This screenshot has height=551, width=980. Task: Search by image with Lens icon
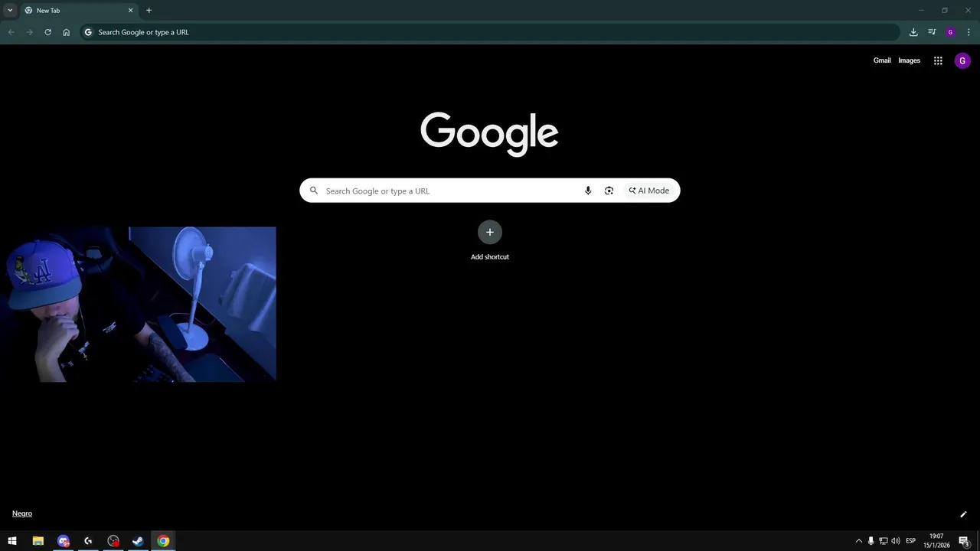tap(609, 191)
